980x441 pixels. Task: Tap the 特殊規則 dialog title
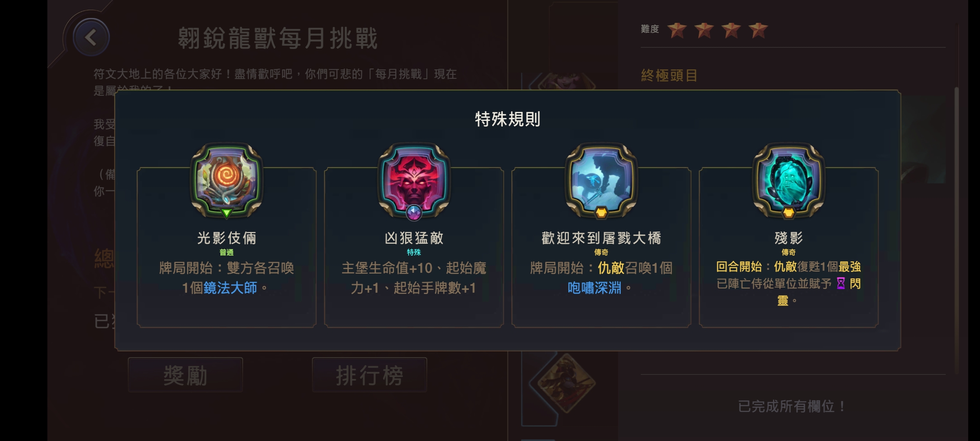click(x=508, y=119)
